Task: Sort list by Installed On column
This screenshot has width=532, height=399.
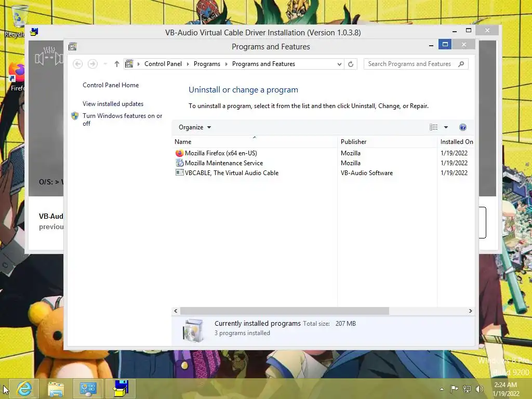Action: (456, 142)
